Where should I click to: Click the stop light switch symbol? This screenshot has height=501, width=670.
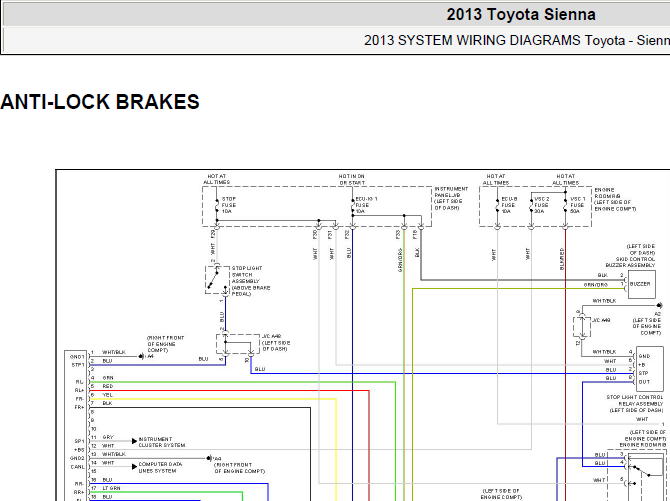217,280
